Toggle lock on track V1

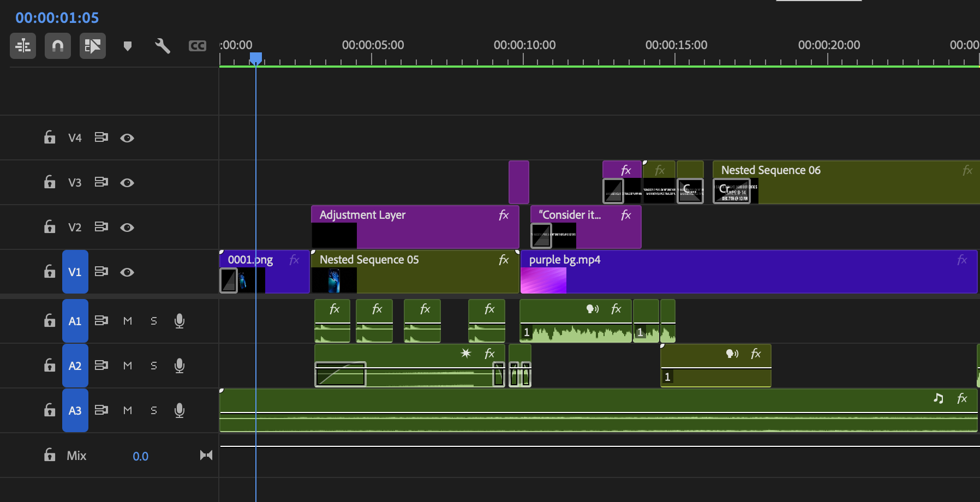[50, 272]
